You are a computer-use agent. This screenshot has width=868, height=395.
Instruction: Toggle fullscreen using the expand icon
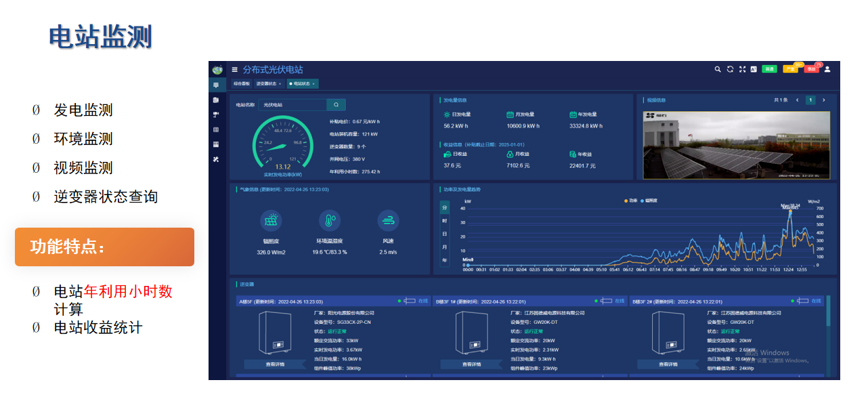742,69
